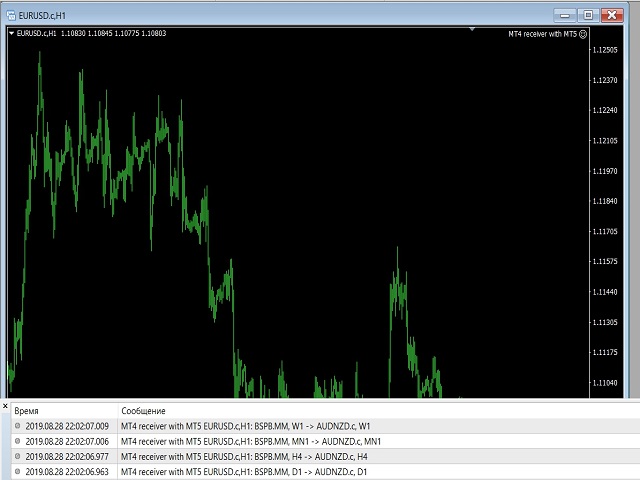
Task: Click the info icon of the D1 log row
Action: click(18, 471)
